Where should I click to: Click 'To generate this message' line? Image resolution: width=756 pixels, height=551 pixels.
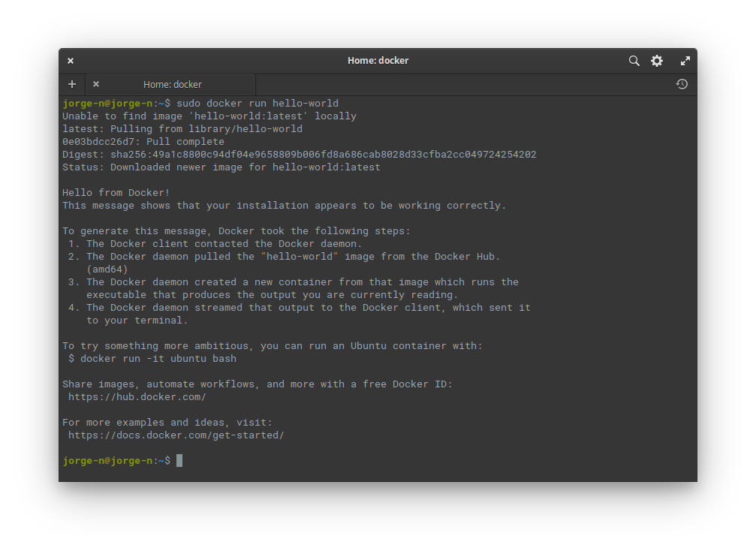click(x=236, y=231)
